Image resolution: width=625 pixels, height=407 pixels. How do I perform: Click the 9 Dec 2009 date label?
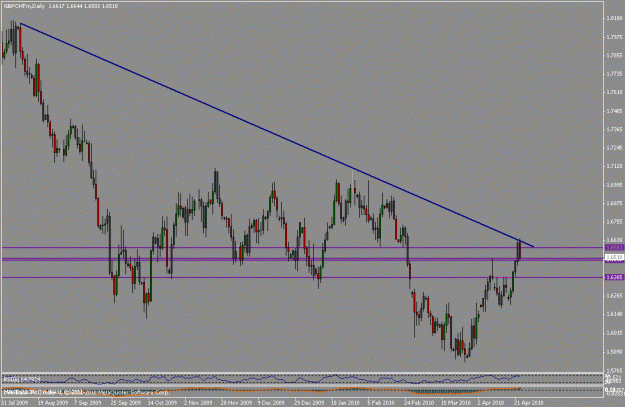(x=271, y=403)
